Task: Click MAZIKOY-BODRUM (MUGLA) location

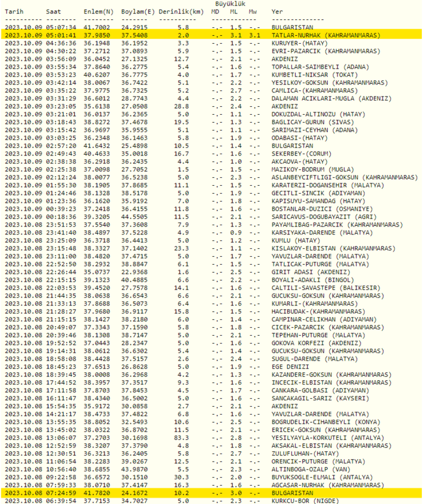Action: point(313,169)
